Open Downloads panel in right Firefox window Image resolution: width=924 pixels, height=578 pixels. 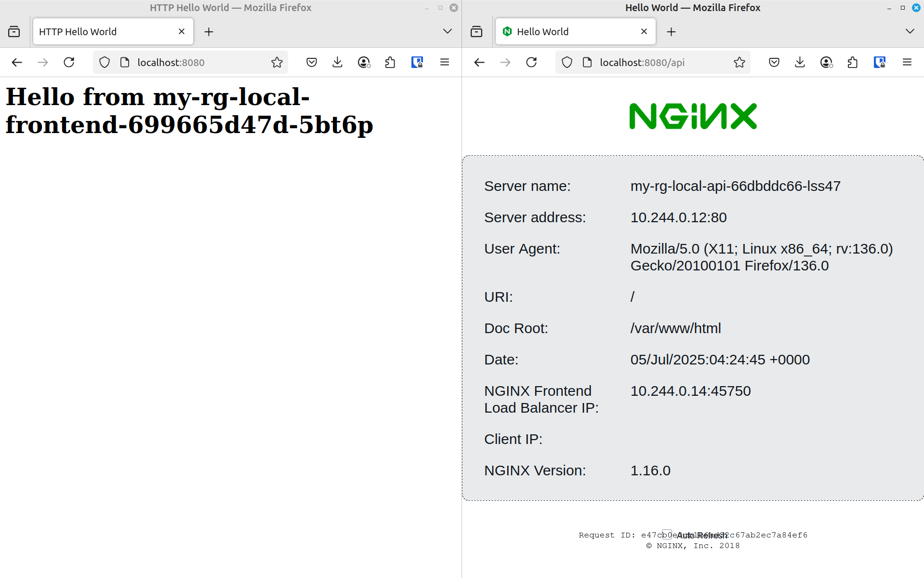coord(800,62)
